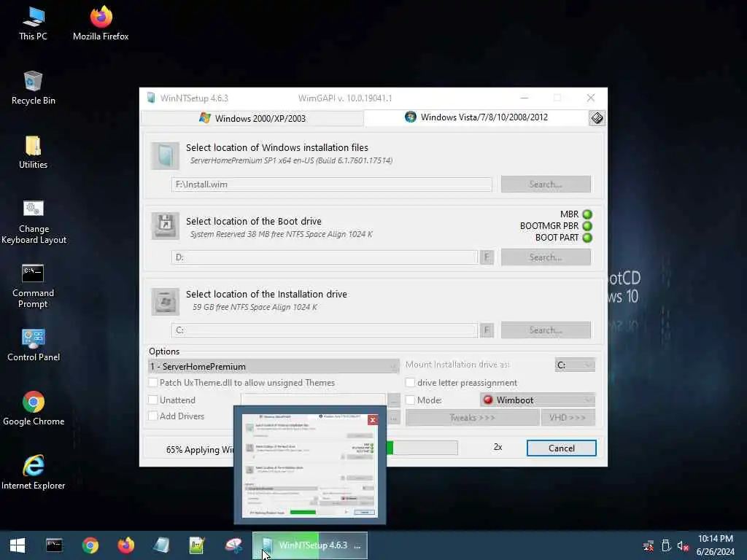Image resolution: width=747 pixels, height=560 pixels.
Task: Click the blue notebook taskbar icon
Action: click(161, 545)
